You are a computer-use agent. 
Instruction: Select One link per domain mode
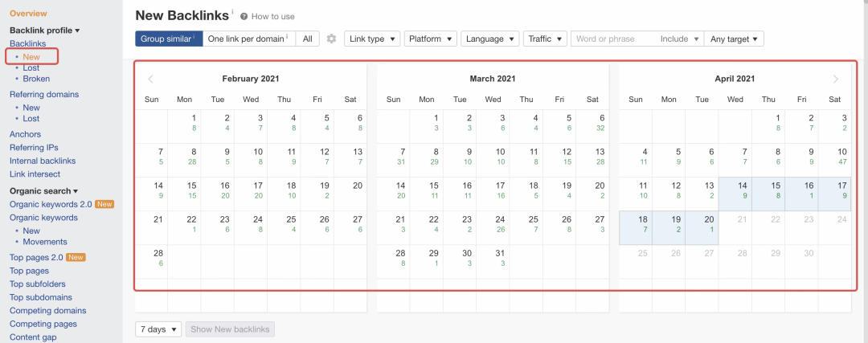point(249,39)
